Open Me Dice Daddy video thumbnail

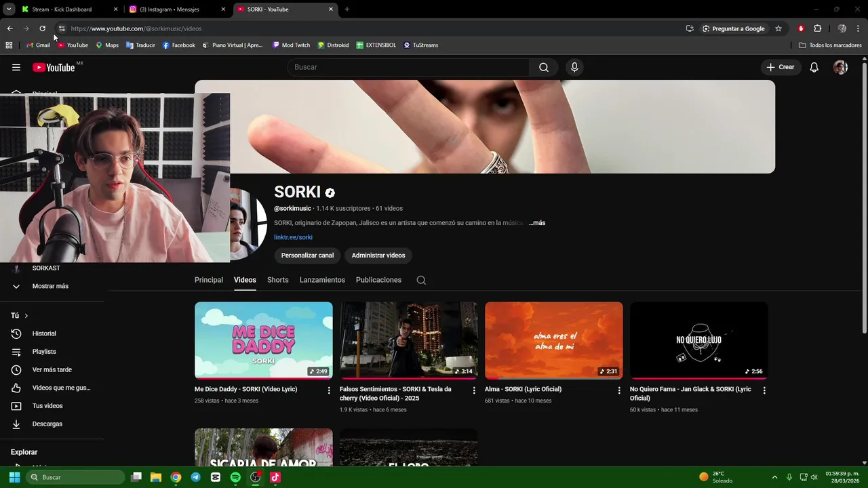264,340
